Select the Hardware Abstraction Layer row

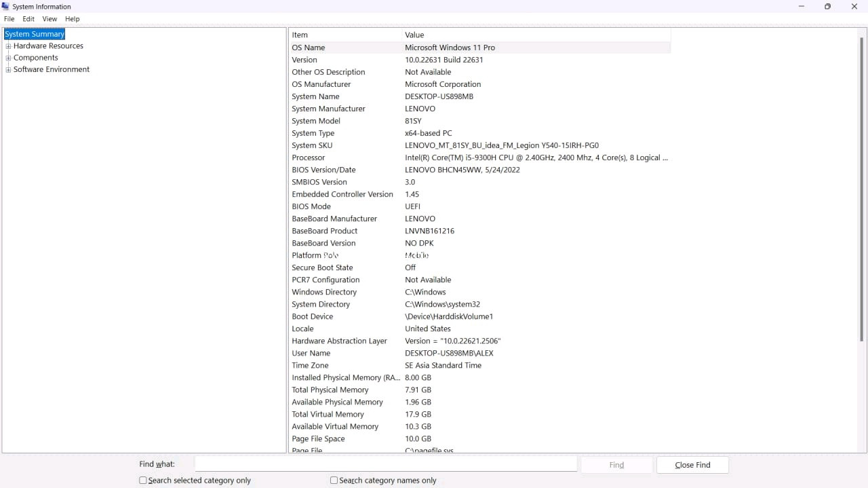coord(480,341)
